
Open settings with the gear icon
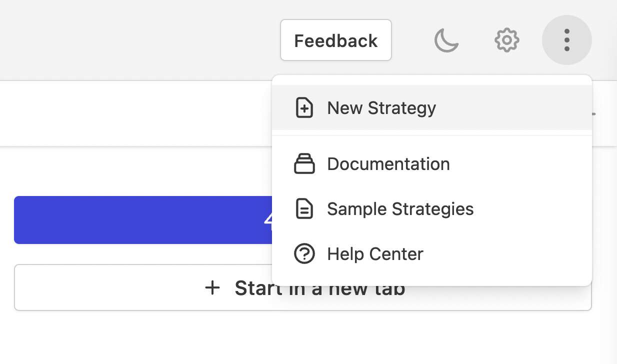pos(506,40)
